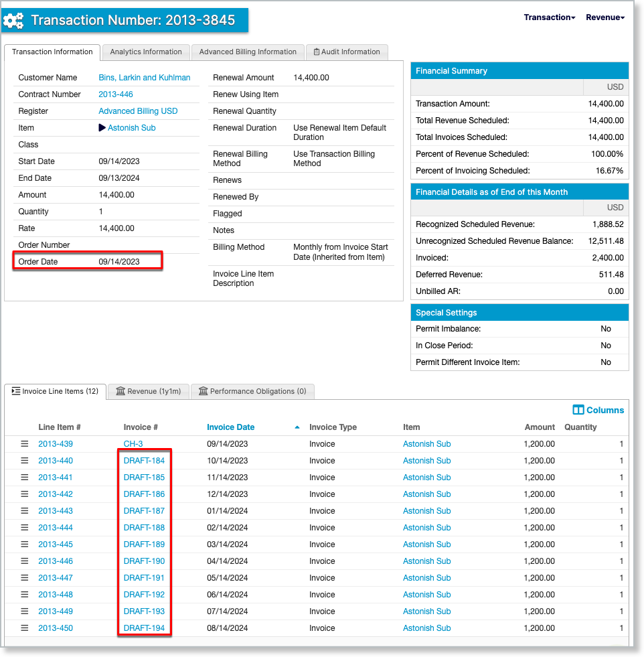644x657 pixels.
Task: Click the bank icon on Revenue tab
Action: [120, 391]
